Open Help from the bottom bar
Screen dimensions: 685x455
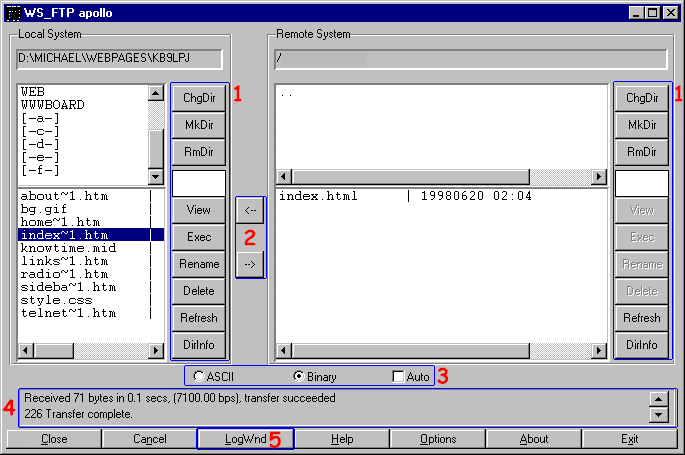point(342,439)
